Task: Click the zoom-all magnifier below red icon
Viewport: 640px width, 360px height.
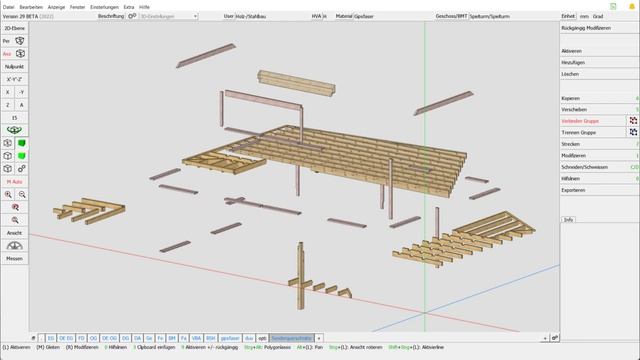Action: click(15, 220)
